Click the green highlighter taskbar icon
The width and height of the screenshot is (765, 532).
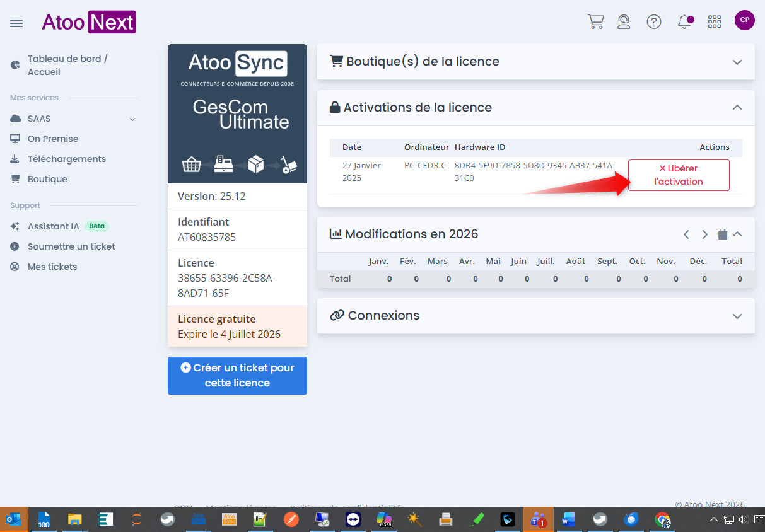coord(476,519)
